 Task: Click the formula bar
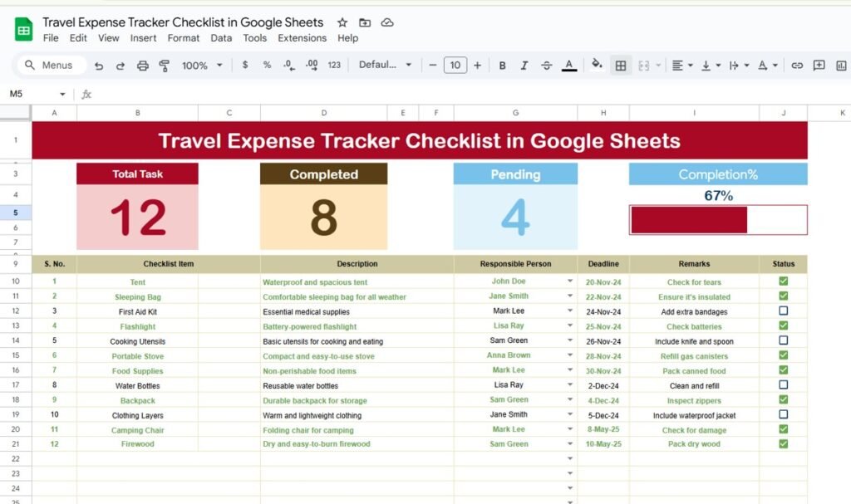[x=472, y=95]
